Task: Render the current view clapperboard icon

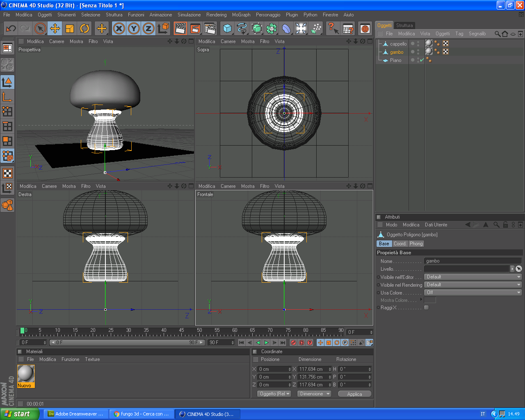Action: click(x=180, y=28)
